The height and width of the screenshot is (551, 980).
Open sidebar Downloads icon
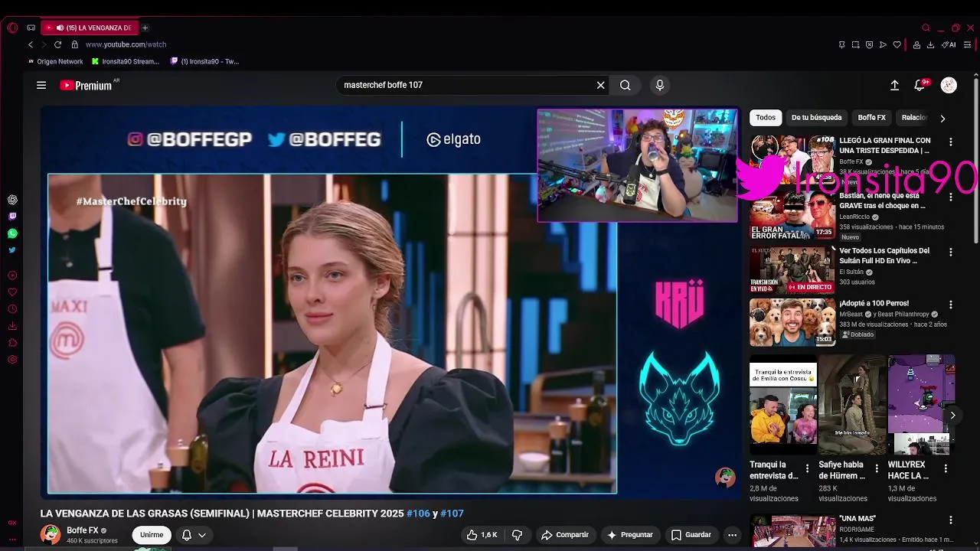tap(12, 326)
